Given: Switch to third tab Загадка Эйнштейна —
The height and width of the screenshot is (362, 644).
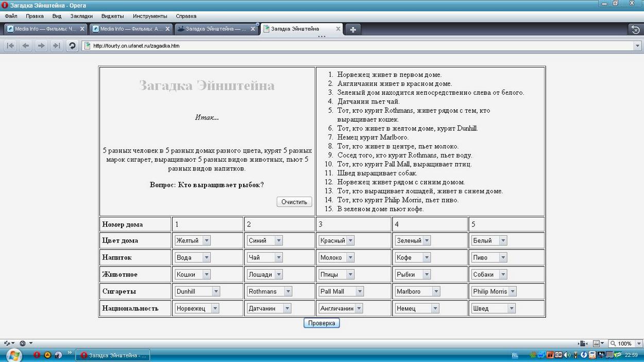Looking at the screenshot, I should click(x=215, y=29).
